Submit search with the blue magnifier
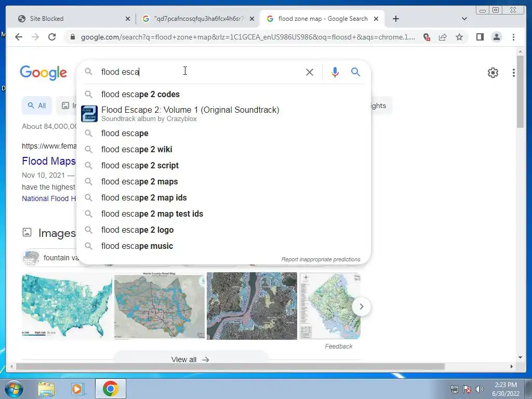The width and height of the screenshot is (532, 399). 355,72
